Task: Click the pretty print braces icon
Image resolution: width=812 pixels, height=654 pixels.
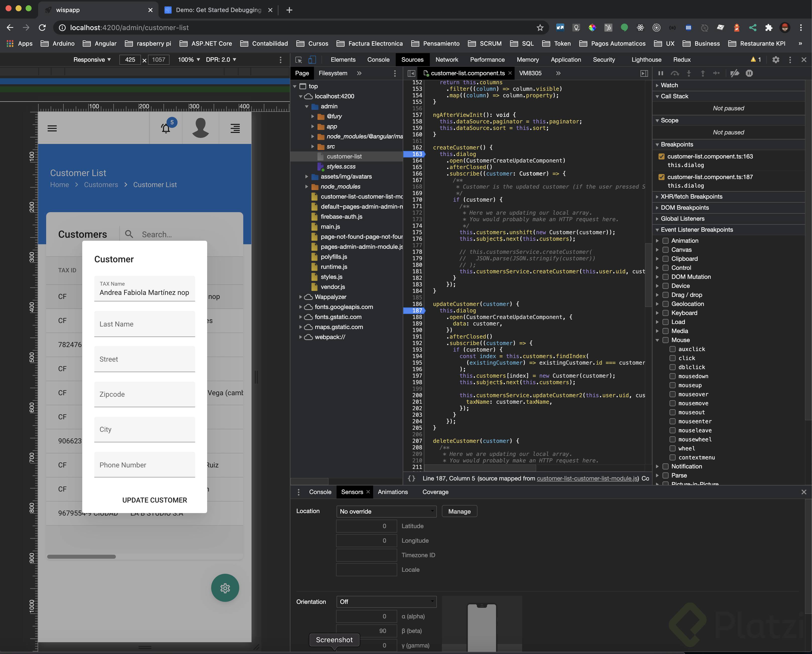Action: pyautogui.click(x=412, y=478)
